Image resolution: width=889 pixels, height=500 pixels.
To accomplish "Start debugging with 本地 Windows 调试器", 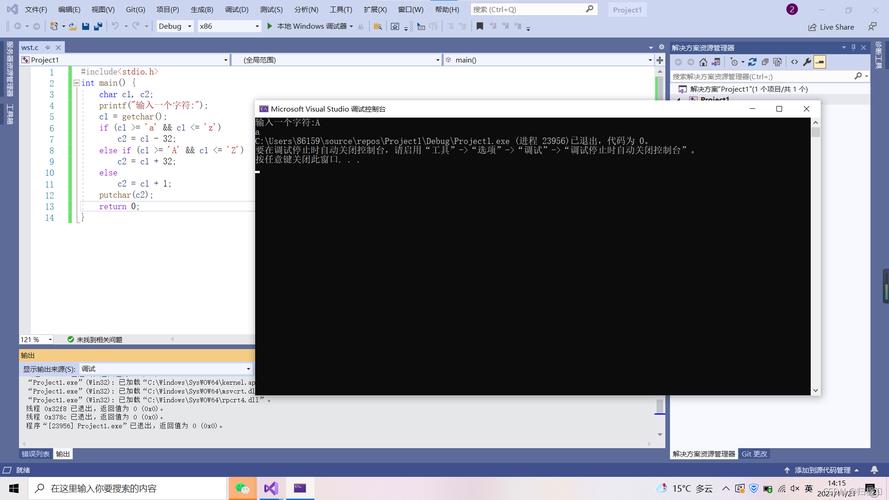I will pyautogui.click(x=308, y=26).
